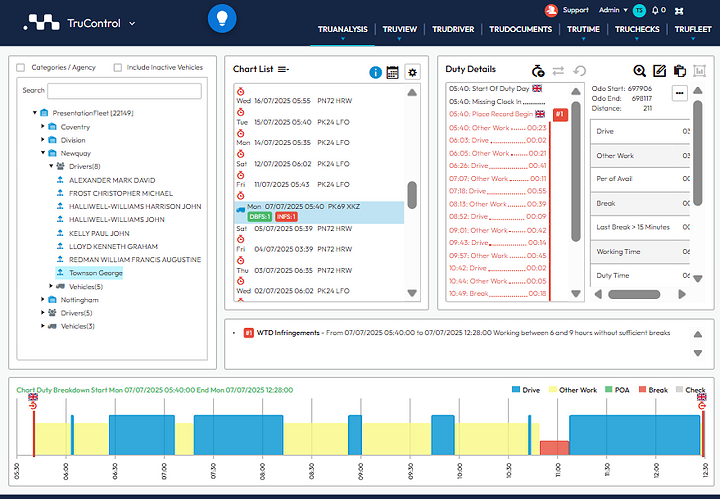Click the Chart List scrollbar handle
The height and width of the screenshot is (499, 720).
pos(412,195)
